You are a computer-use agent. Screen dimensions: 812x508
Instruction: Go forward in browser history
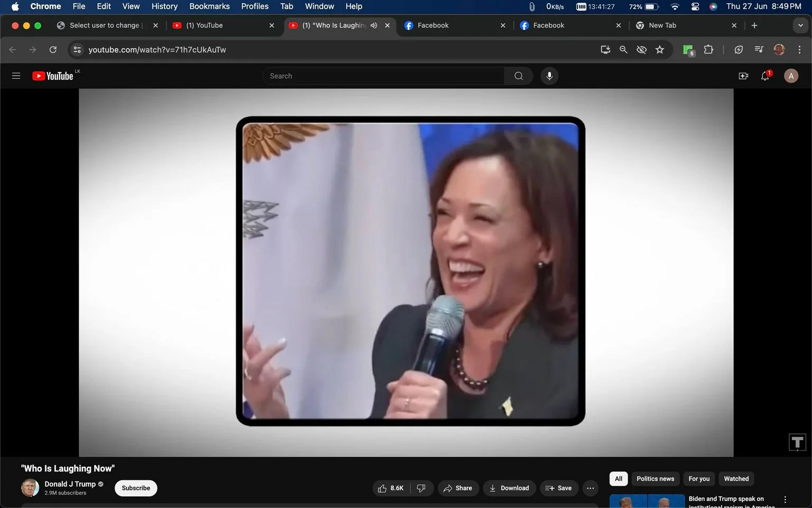click(33, 49)
